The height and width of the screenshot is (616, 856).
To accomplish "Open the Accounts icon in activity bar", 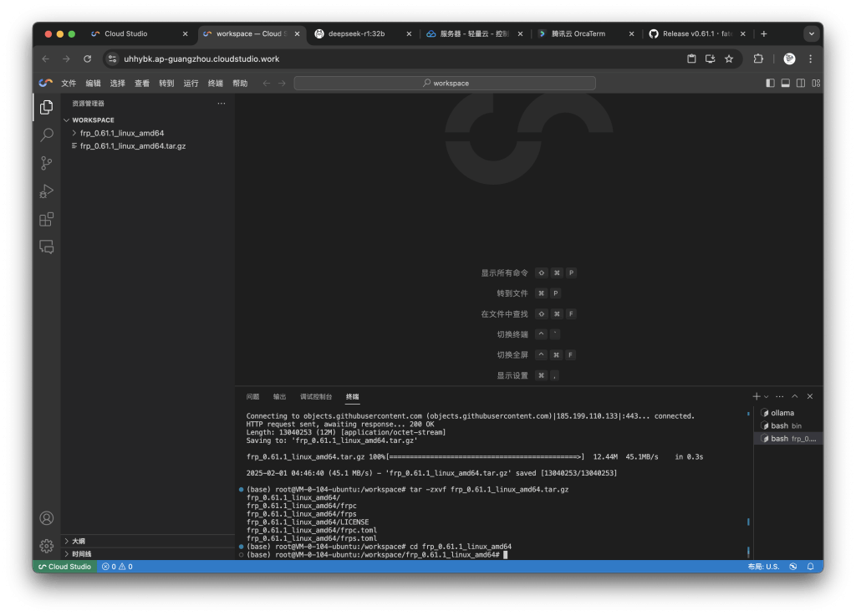I will [47, 517].
